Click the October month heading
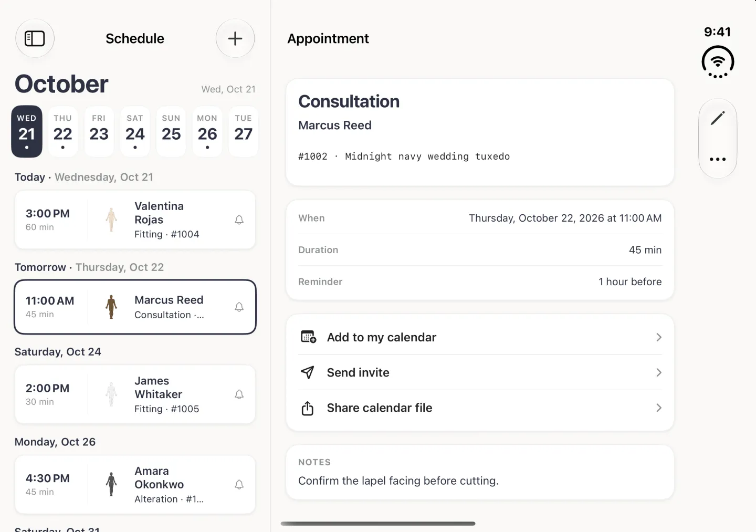Screen dimensions: 756x532 [61, 84]
